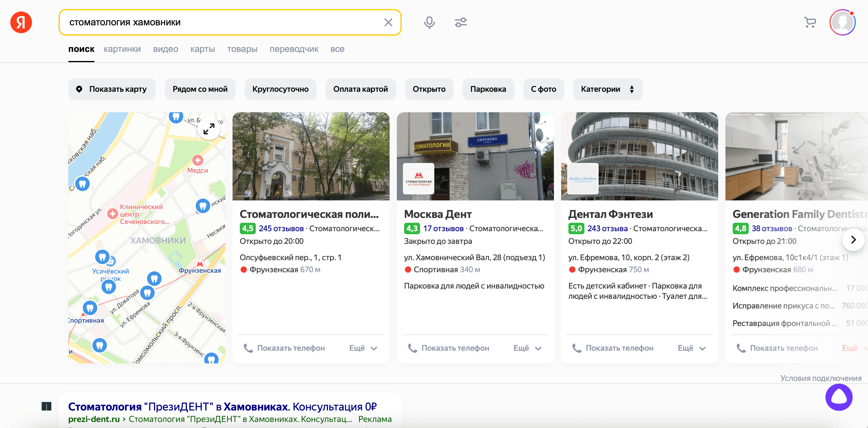Click the Усачёвский рынок map label
This screenshot has width=868, height=428.
tap(111, 274)
